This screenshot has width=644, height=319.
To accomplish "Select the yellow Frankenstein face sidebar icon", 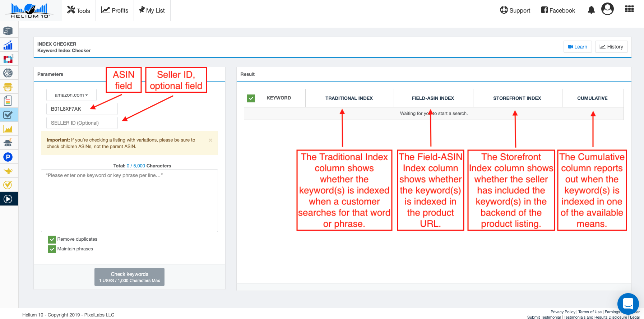I will (8, 87).
